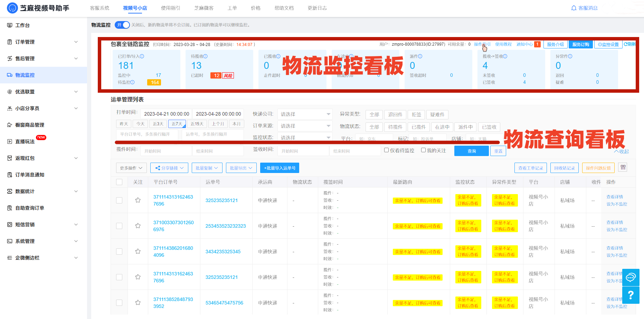Select the 近15天 quick date filter
Screen dimensions: 644x319
pyautogui.click(x=197, y=124)
